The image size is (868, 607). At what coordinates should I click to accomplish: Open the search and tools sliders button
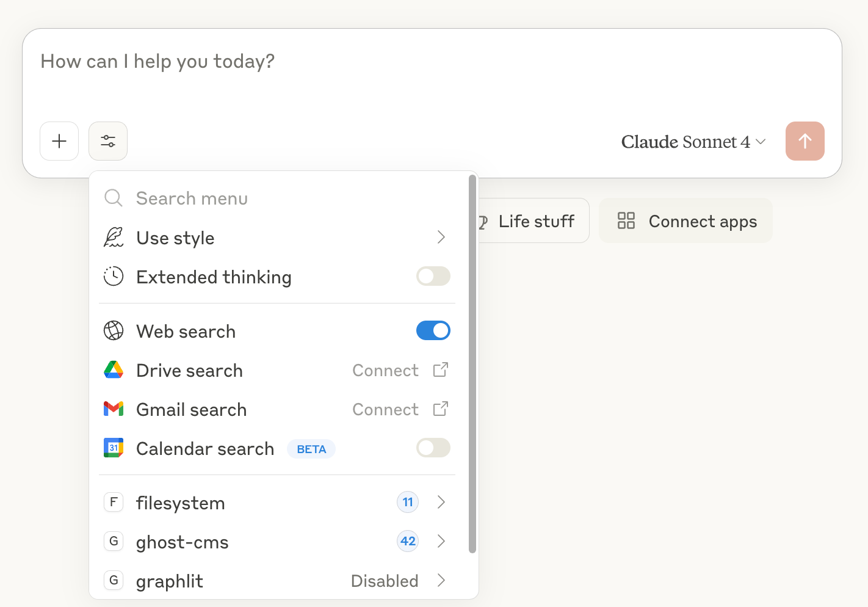[x=108, y=141]
